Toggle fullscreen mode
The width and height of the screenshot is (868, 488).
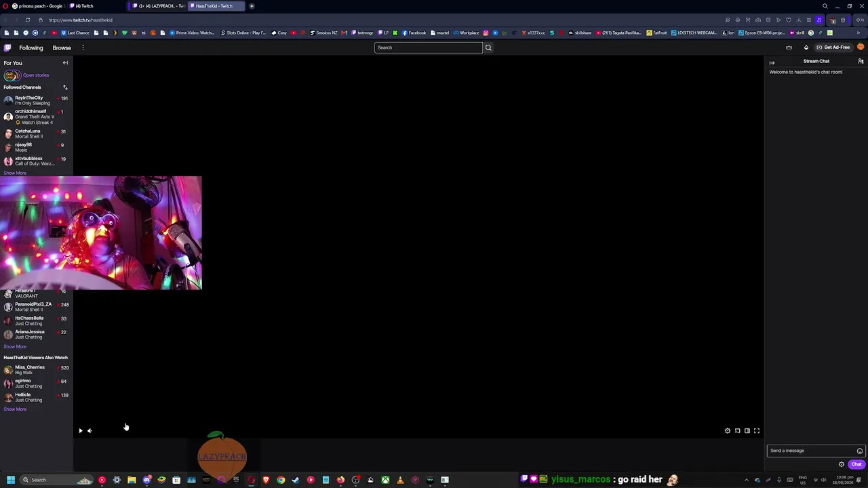point(757,430)
